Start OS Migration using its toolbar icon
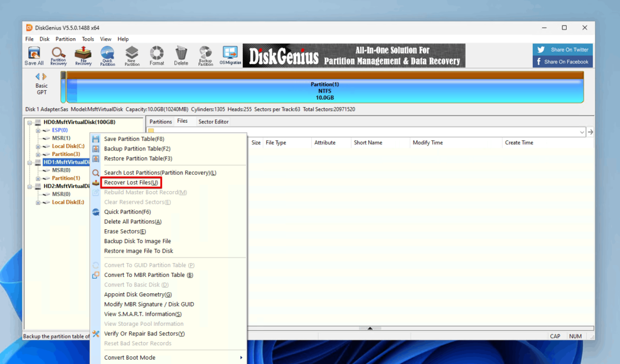Image resolution: width=620 pixels, height=364 pixels. pos(230,55)
